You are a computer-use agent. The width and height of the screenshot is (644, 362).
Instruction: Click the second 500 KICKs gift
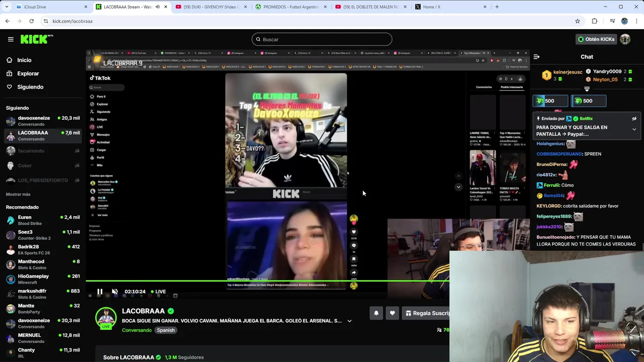[x=589, y=101]
